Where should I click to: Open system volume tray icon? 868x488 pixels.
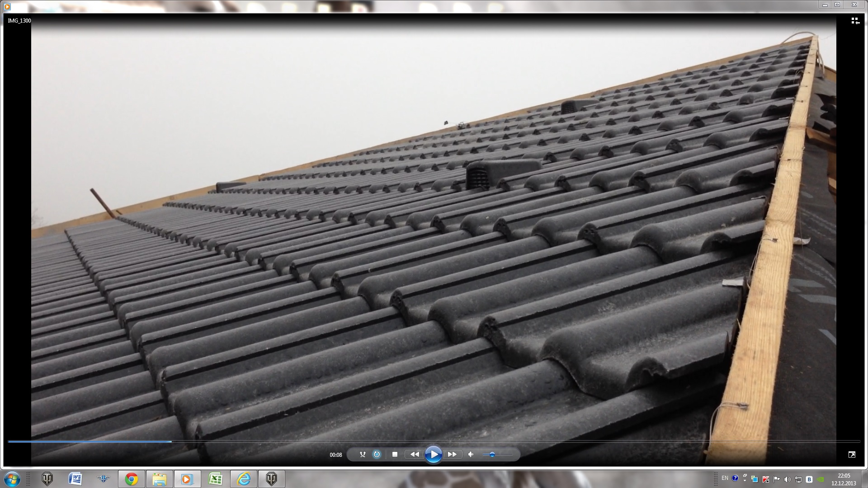[x=788, y=479]
